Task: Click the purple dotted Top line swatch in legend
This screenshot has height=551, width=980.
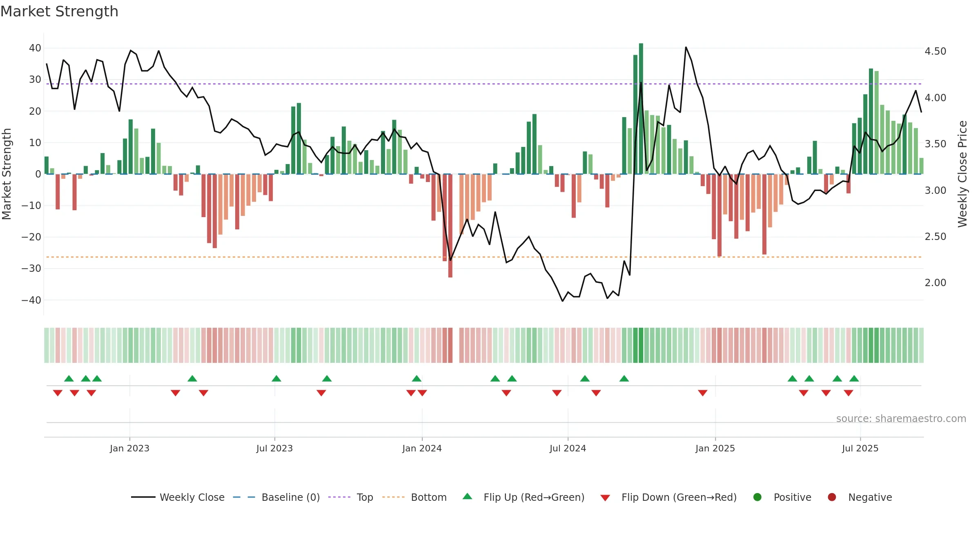Action: [339, 497]
